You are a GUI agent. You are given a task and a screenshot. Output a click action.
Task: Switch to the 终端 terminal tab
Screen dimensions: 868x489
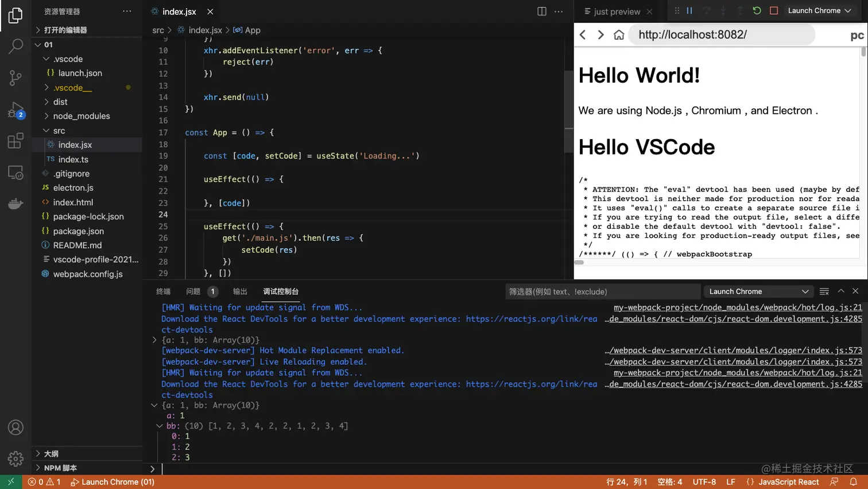click(163, 291)
